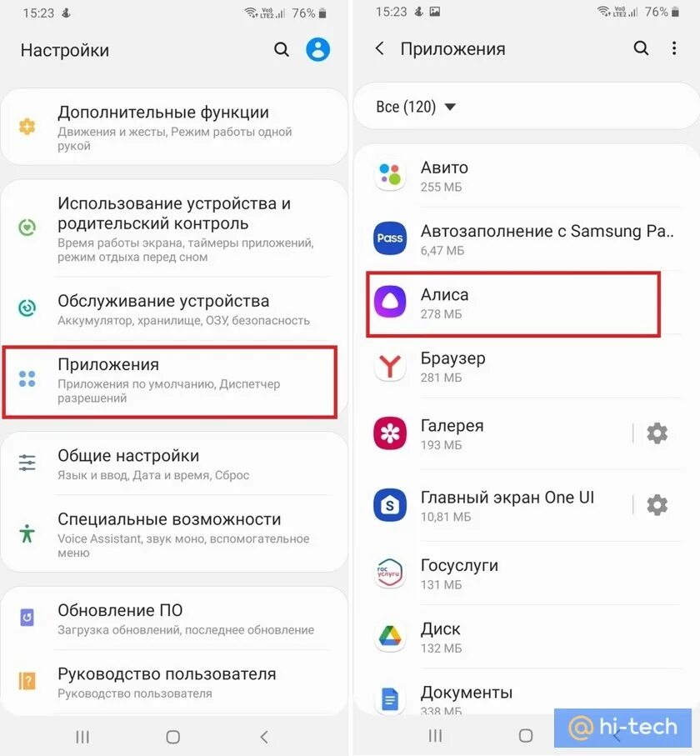
Task: Tap the recent apps button on the left navigation bar
Action: (x=82, y=737)
